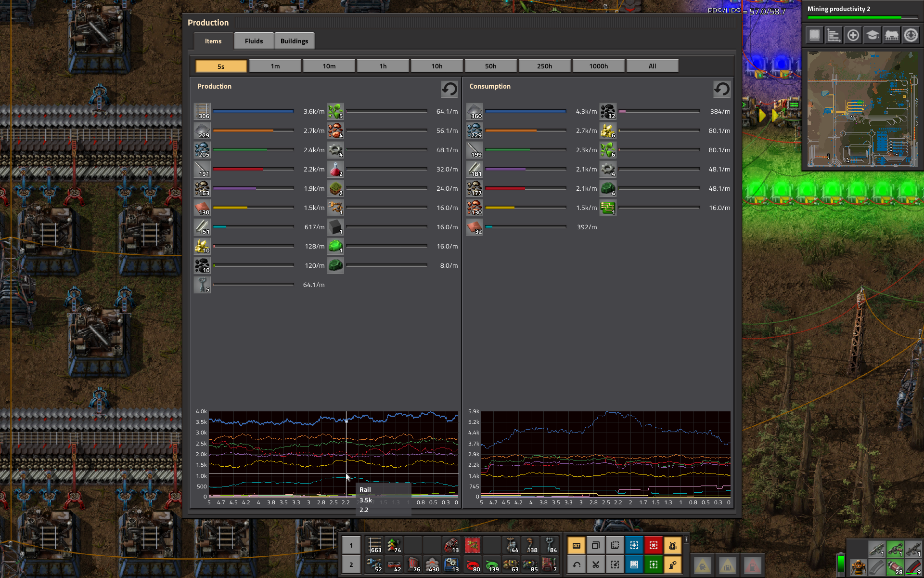Image resolution: width=924 pixels, height=578 pixels.
Task: Switch to the Fluids tab
Action: pyautogui.click(x=254, y=41)
